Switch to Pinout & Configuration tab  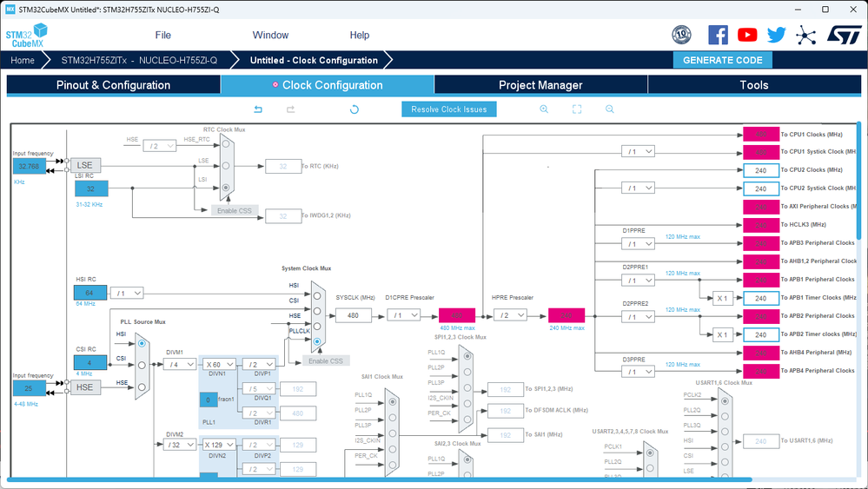click(114, 85)
